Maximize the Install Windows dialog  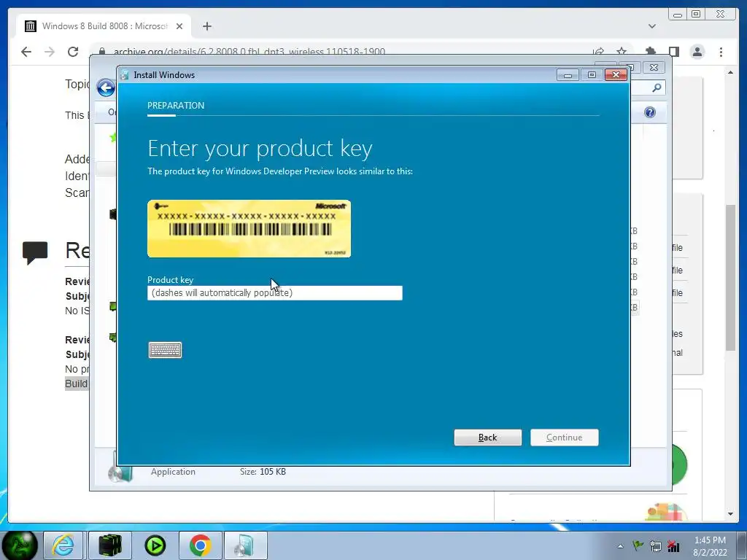tap(592, 75)
